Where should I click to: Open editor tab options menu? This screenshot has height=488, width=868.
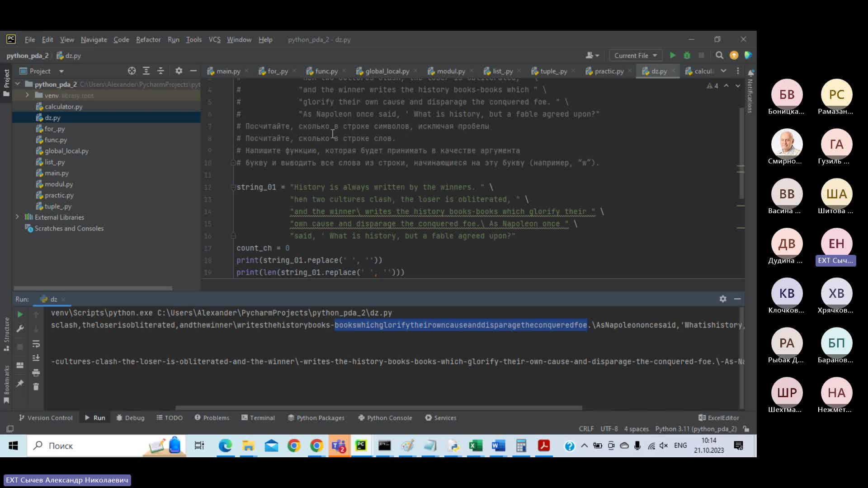(738, 71)
